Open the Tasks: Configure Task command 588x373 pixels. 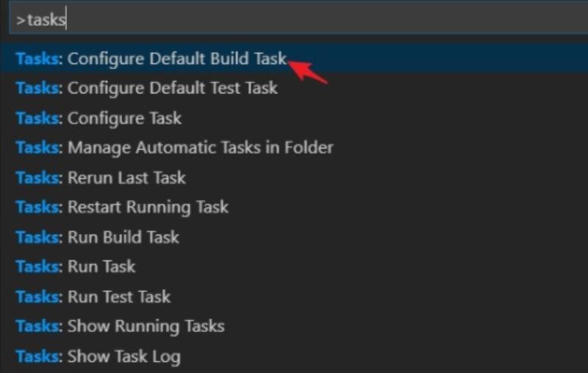[294, 118]
